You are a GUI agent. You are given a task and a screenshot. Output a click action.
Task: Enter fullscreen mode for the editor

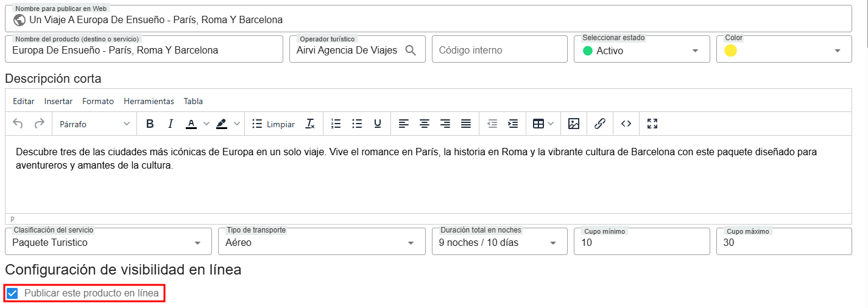pos(652,124)
